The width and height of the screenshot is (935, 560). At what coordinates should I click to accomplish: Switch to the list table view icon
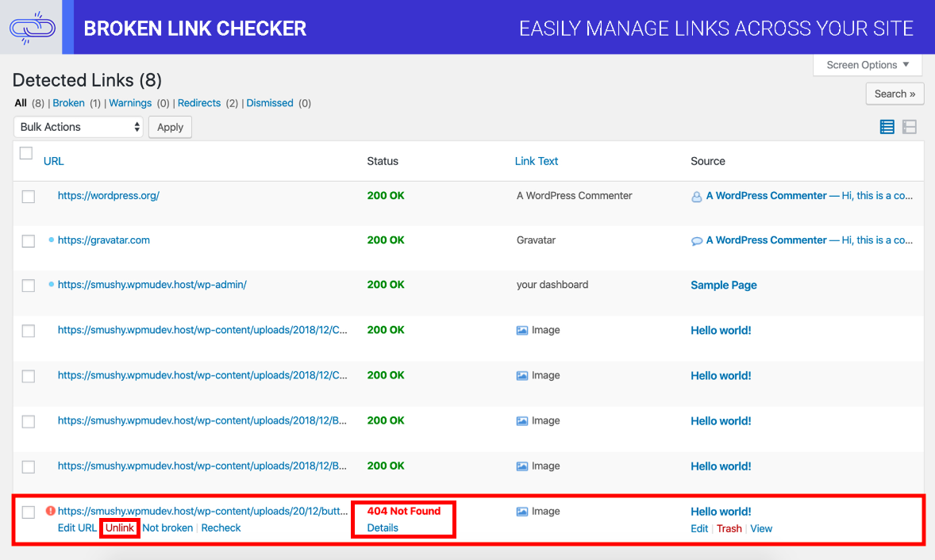tap(887, 127)
